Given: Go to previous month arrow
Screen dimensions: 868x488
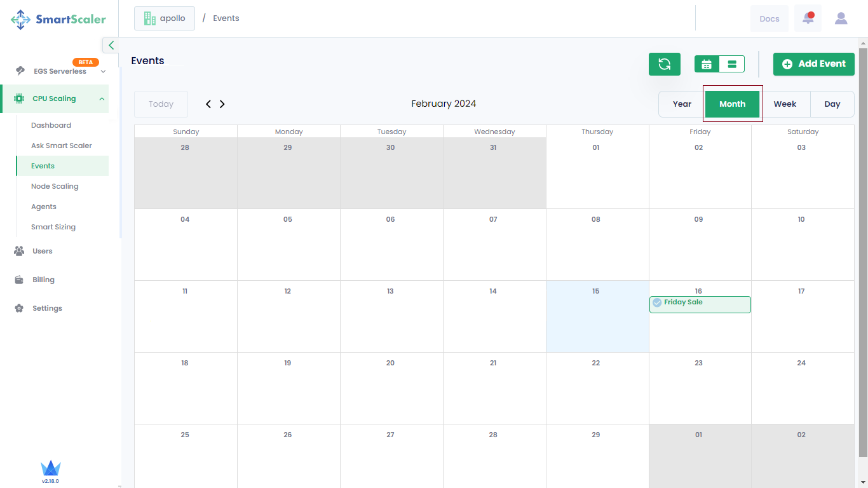Looking at the screenshot, I should pyautogui.click(x=208, y=104).
